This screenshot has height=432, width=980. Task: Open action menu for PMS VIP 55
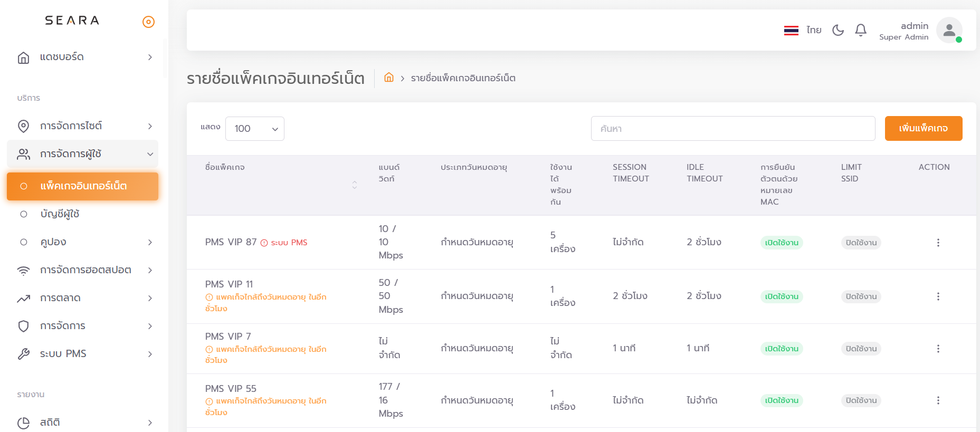click(938, 400)
